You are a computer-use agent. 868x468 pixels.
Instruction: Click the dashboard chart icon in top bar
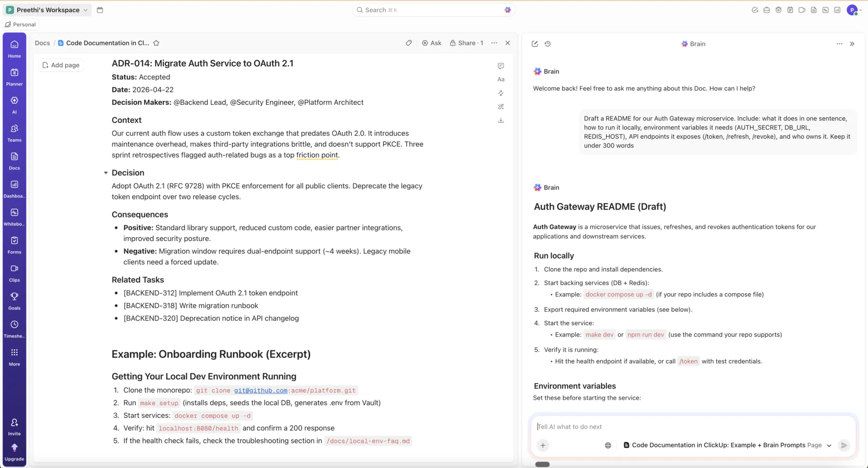(x=837, y=10)
